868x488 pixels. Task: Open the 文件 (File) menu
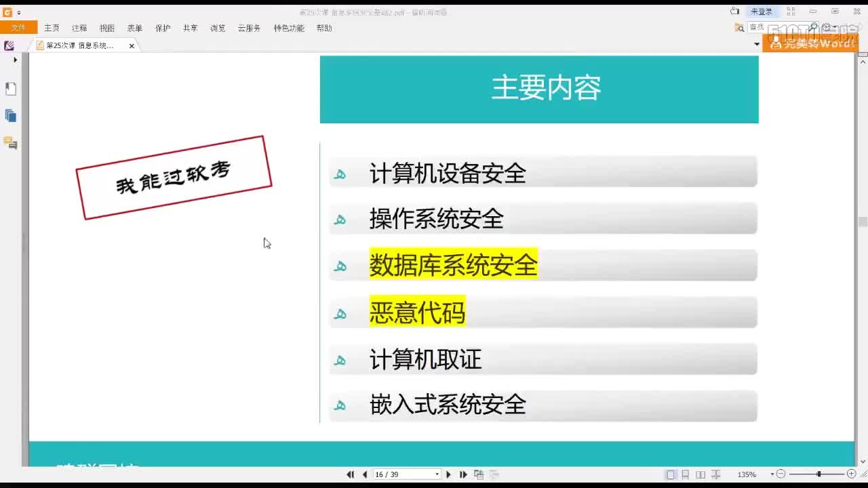(x=18, y=28)
